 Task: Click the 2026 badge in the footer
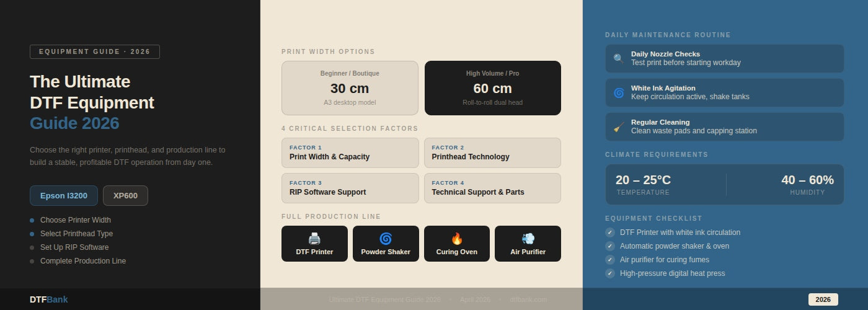coord(823,299)
